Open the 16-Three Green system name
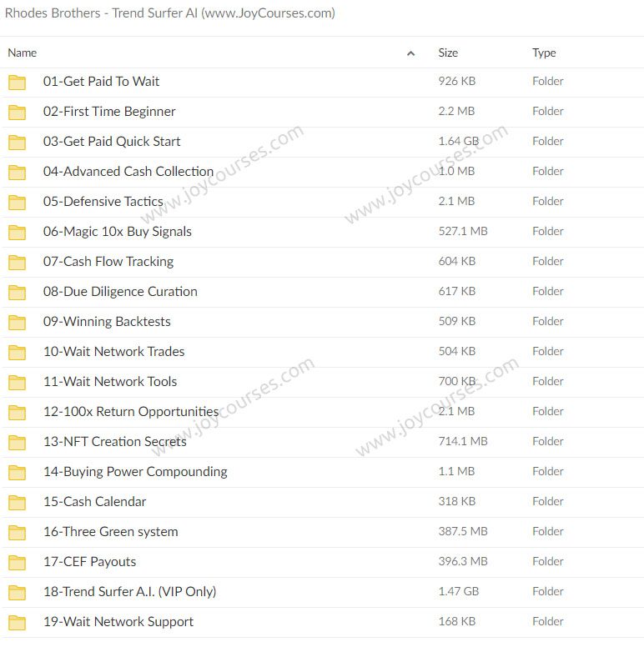644x647 pixels. (x=111, y=532)
